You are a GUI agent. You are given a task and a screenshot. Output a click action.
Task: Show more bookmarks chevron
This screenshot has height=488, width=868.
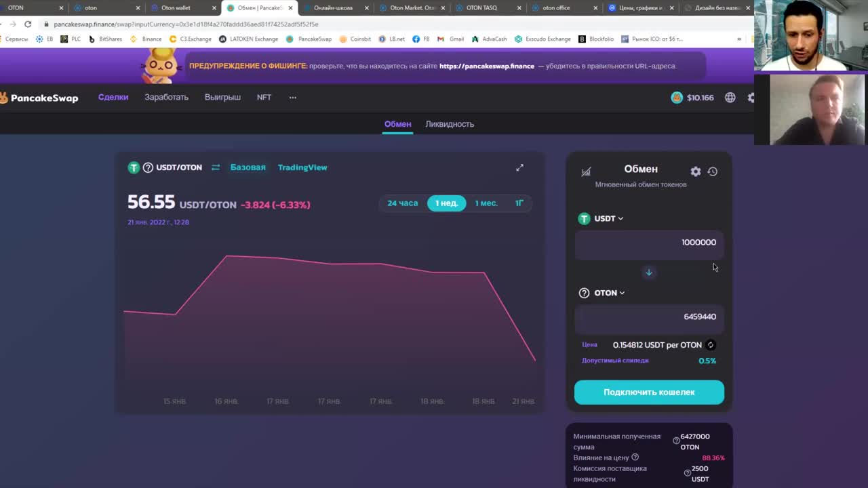[x=738, y=39]
